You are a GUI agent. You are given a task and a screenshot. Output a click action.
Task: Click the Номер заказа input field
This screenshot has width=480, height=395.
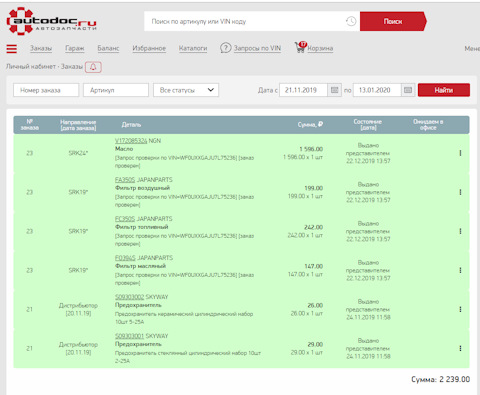[46, 90]
